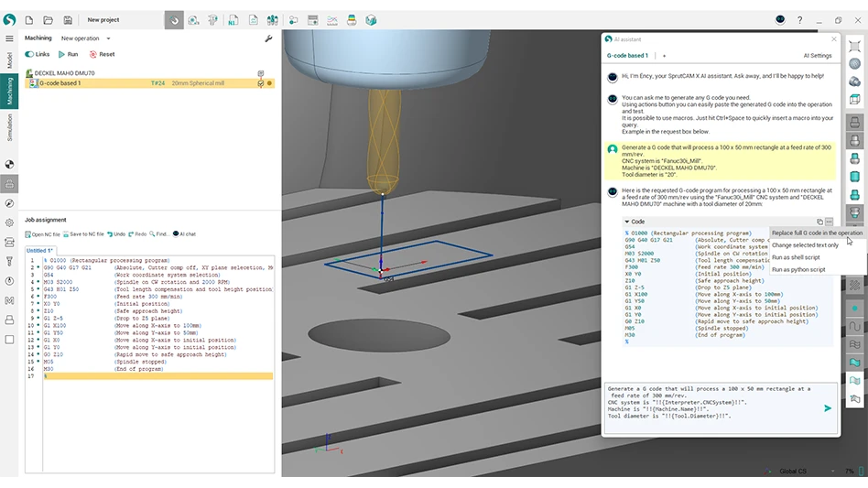Click the hamburger menu icon
The image size is (868, 488).
[9, 38]
